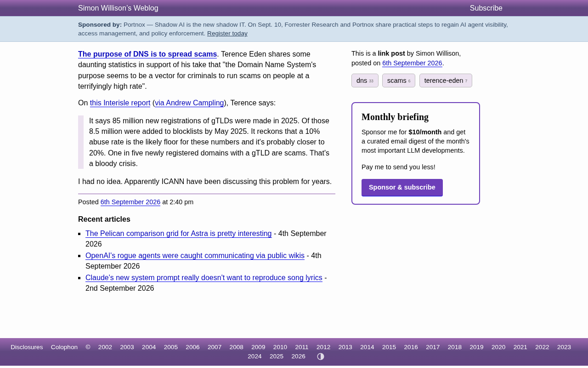Go to the 2026 archive

pyautogui.click(x=299, y=356)
